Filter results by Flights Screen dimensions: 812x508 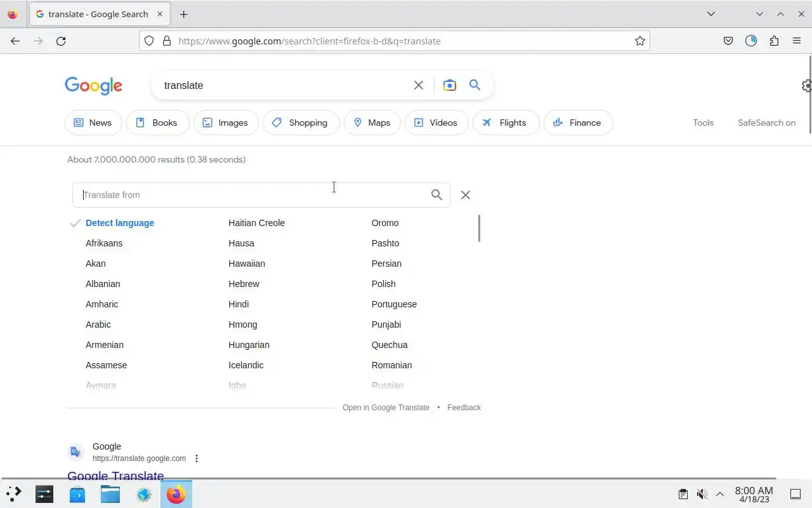click(506, 123)
